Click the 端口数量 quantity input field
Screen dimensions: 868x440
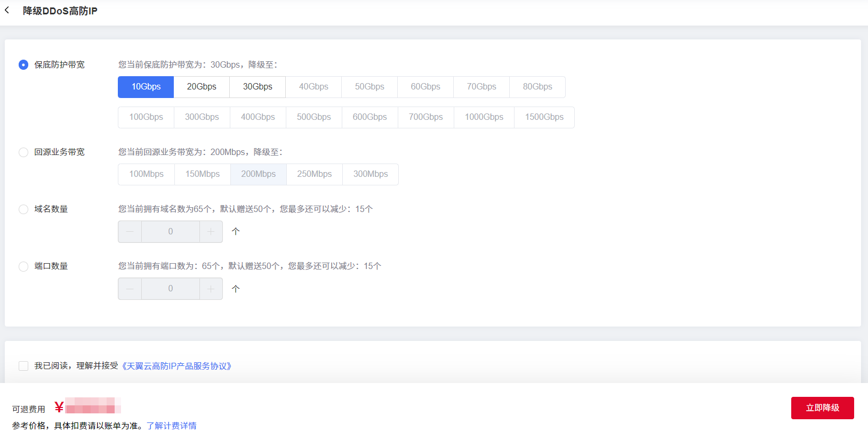point(171,289)
